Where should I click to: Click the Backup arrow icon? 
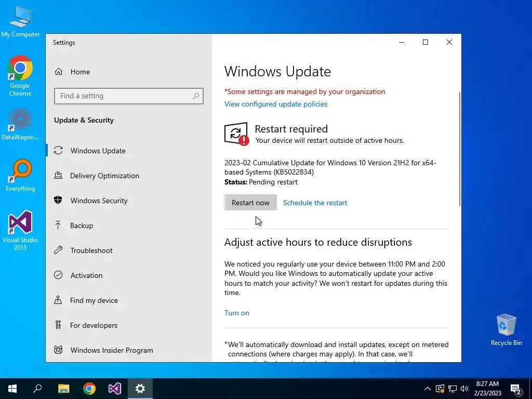coord(58,225)
